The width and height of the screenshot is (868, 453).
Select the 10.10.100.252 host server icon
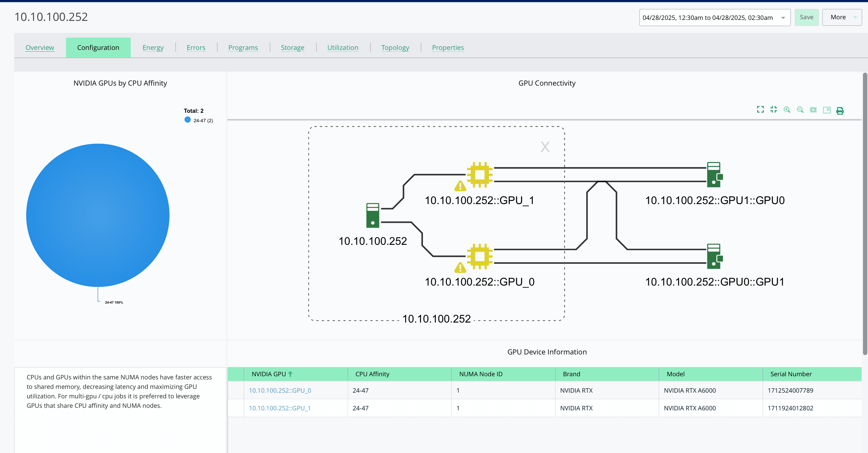(x=373, y=215)
